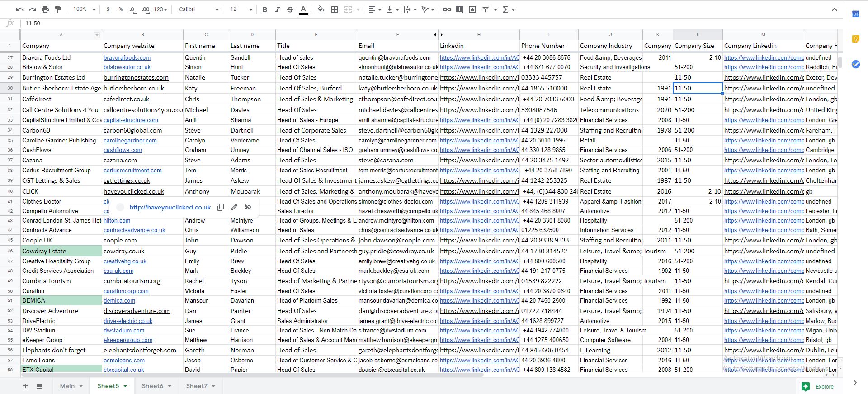The width and height of the screenshot is (868, 394).
Task: Click the print icon
Action: 45,9
